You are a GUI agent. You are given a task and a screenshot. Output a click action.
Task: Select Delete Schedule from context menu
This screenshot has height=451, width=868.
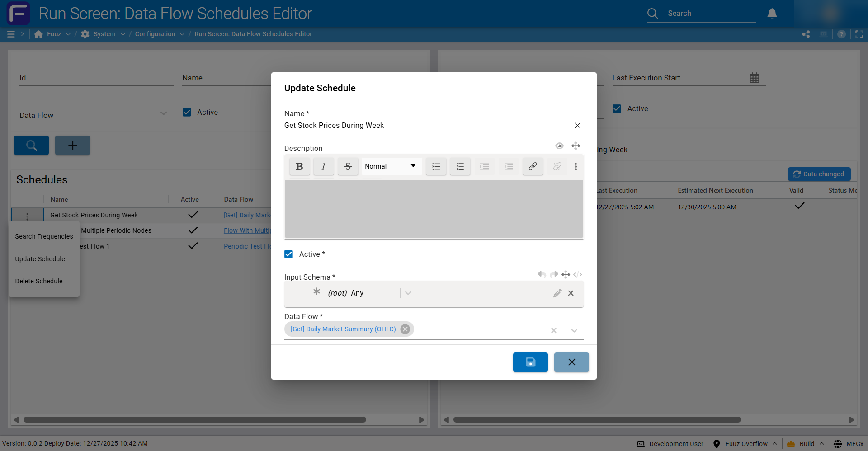point(39,281)
